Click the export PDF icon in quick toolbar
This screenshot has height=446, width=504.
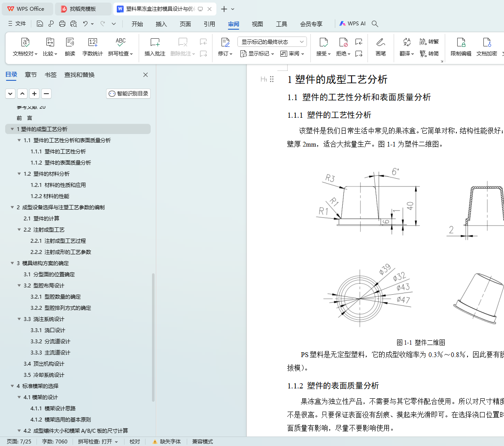pyautogui.click(x=51, y=24)
